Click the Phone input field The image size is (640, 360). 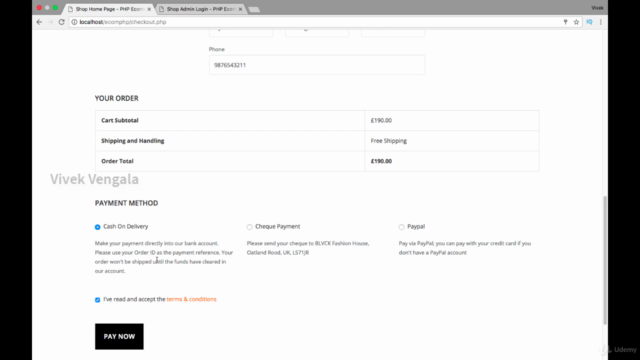click(317, 65)
